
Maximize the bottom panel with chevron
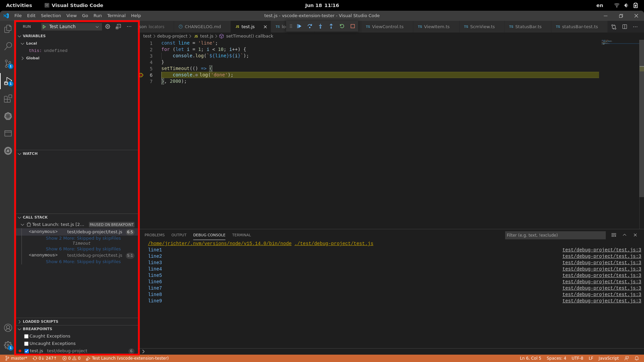coord(625,235)
